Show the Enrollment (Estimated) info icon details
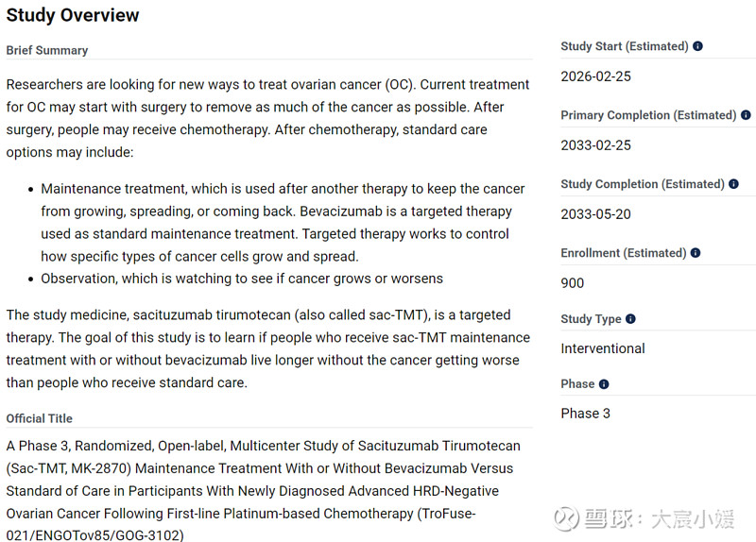This screenshot has height=542, width=756. coord(696,253)
